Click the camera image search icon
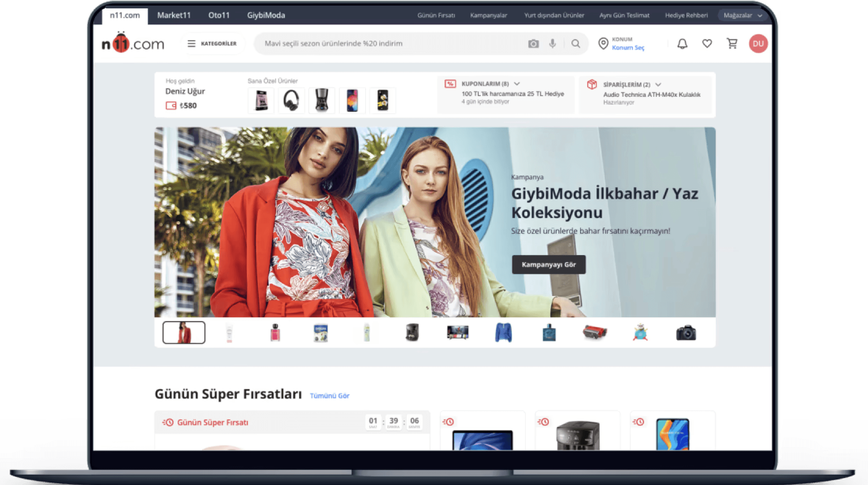 (533, 44)
